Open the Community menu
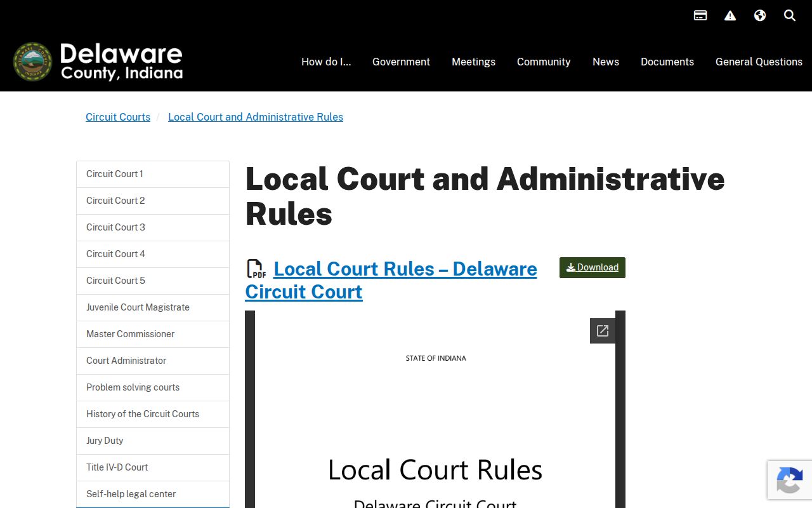This screenshot has height=508, width=812. pos(544,62)
